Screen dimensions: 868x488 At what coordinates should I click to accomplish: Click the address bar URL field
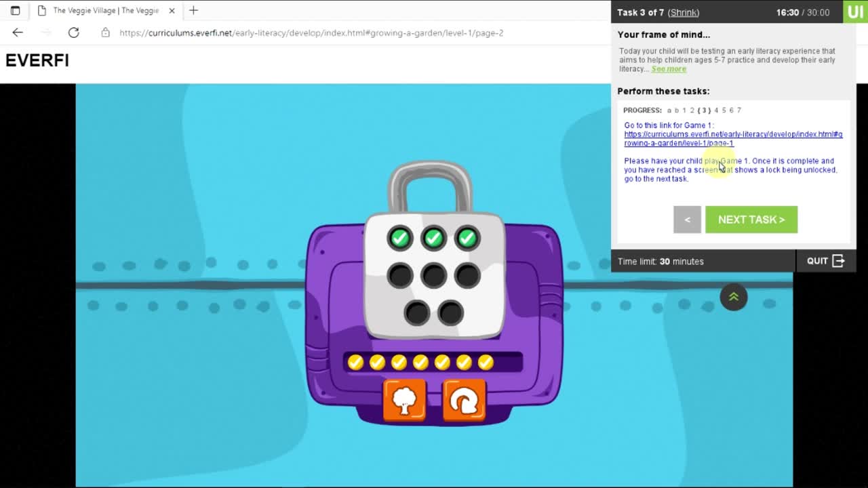coord(312,33)
